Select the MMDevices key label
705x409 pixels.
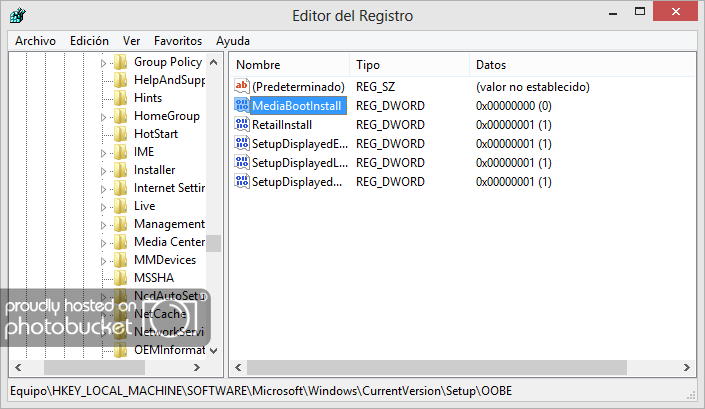click(x=165, y=259)
